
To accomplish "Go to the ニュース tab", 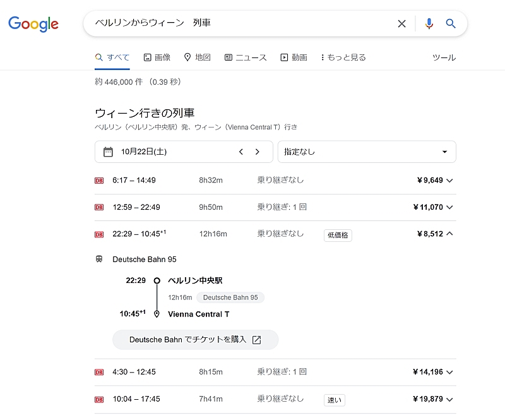I will pyautogui.click(x=246, y=57).
